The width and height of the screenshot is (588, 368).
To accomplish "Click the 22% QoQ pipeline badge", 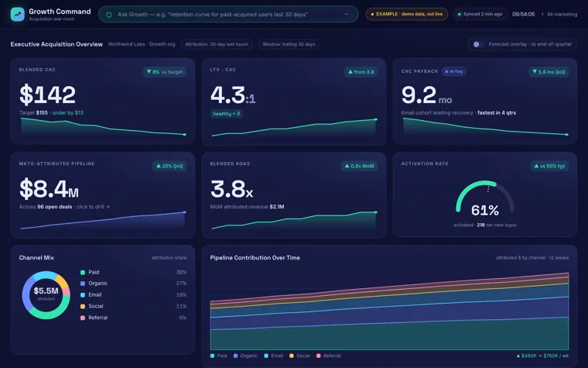I will 169,166.
